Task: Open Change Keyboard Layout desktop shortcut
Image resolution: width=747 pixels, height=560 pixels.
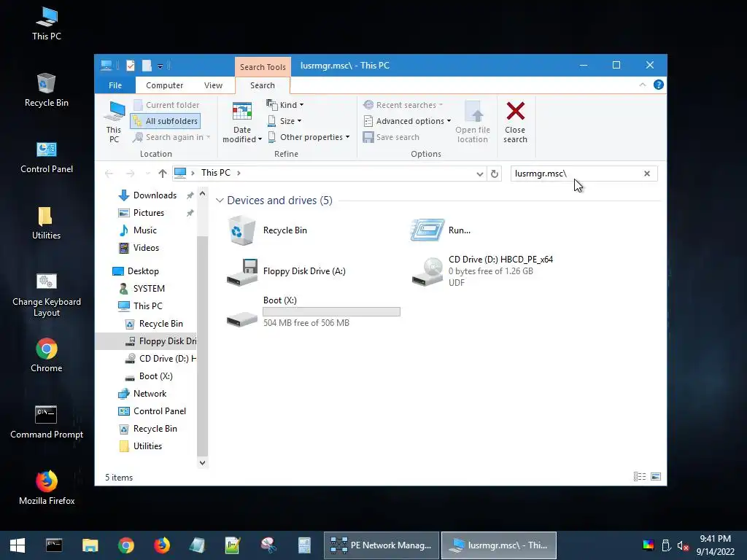Action: 47,295
